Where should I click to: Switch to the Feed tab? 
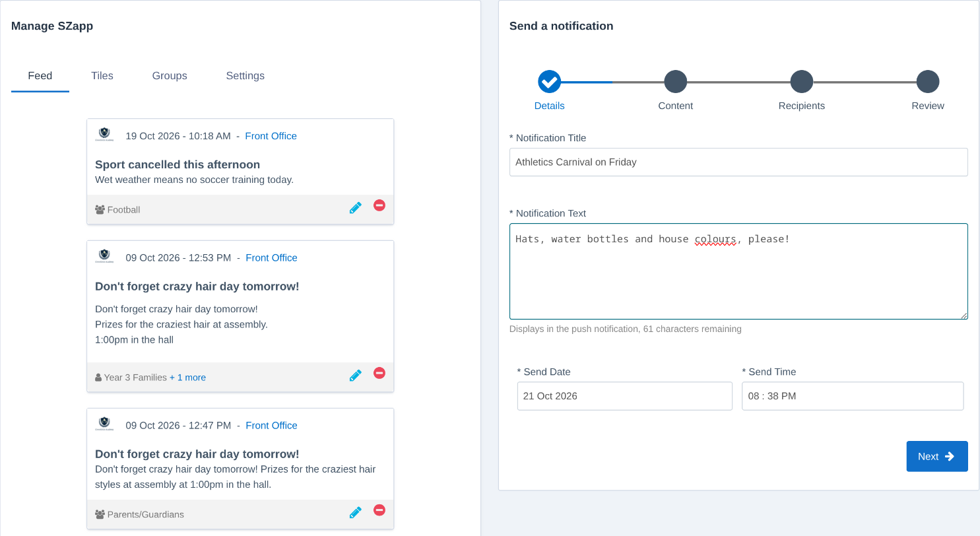(40, 76)
